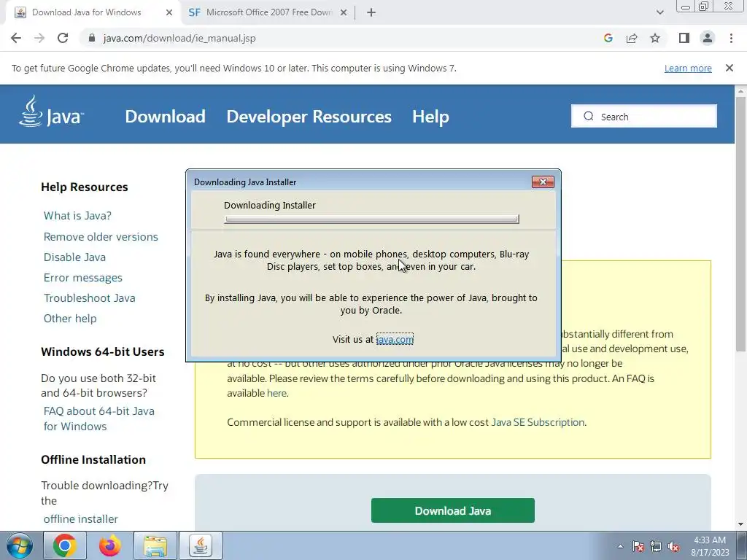Open the Chrome three-dot menu

click(x=731, y=38)
